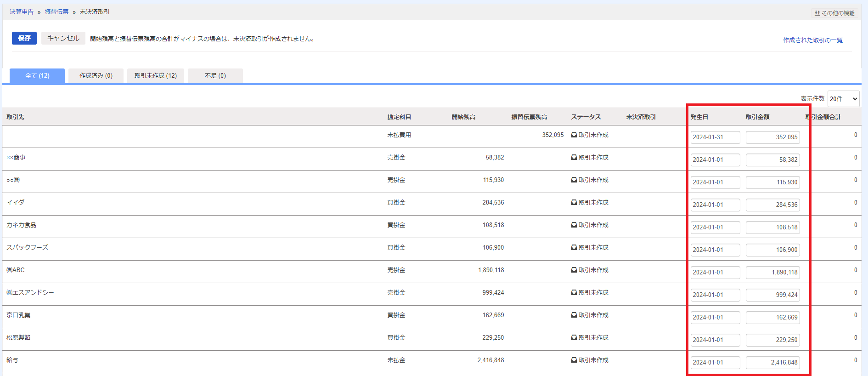Image resolution: width=868 pixels, height=376 pixels.
Task: Click status icon in ○○㈱ row
Action: coord(574,180)
